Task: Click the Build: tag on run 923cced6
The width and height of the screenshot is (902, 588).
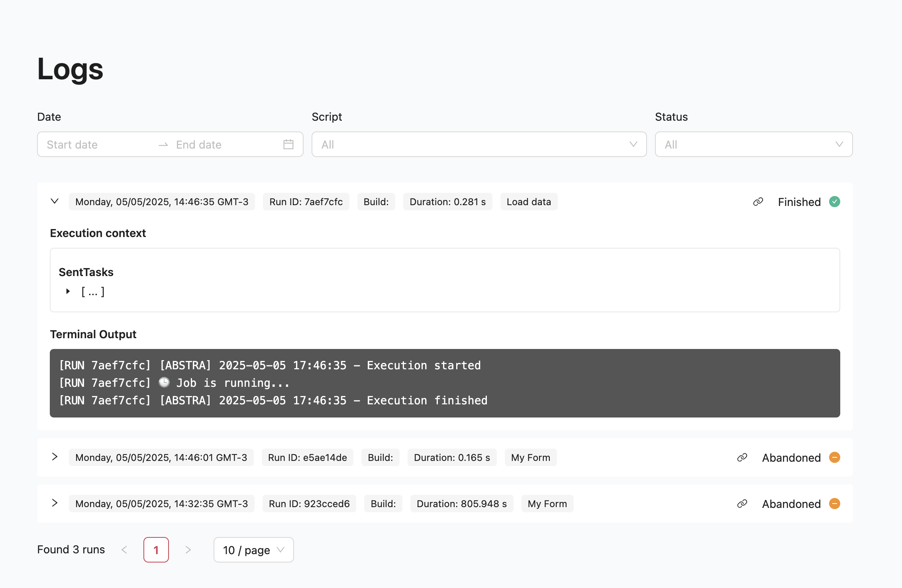Action: pyautogui.click(x=383, y=504)
